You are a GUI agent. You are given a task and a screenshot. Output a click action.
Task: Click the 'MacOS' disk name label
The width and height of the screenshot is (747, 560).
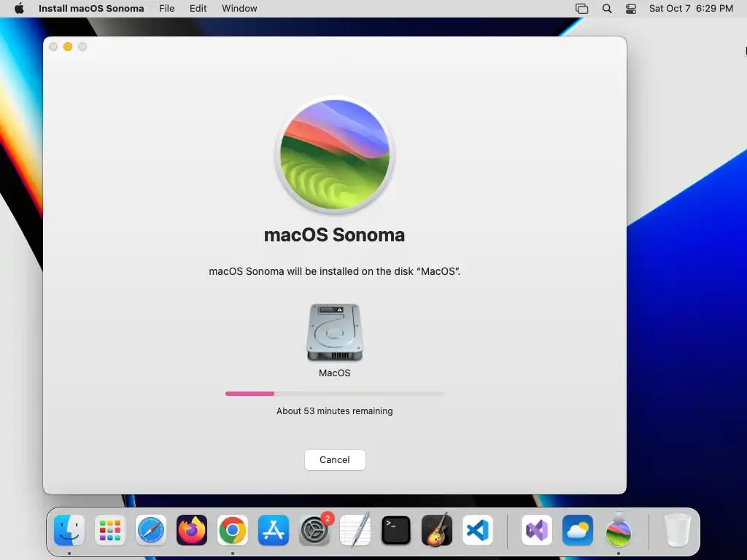[334, 373]
